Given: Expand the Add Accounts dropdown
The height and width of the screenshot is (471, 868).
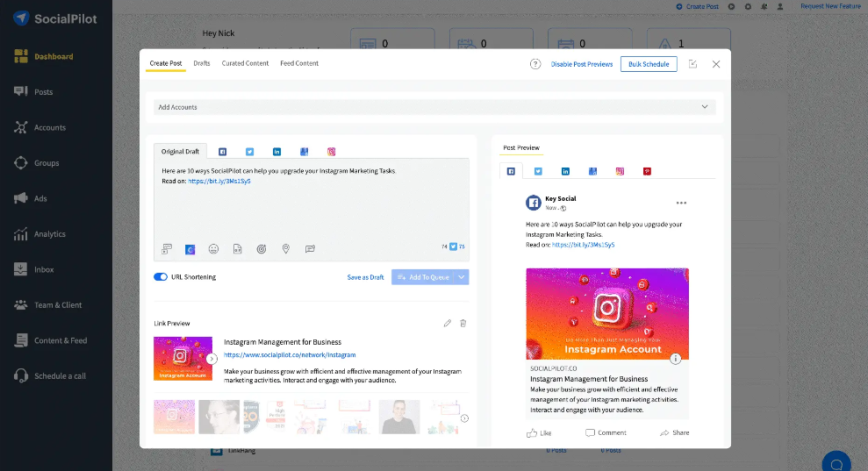Looking at the screenshot, I should 704,107.
